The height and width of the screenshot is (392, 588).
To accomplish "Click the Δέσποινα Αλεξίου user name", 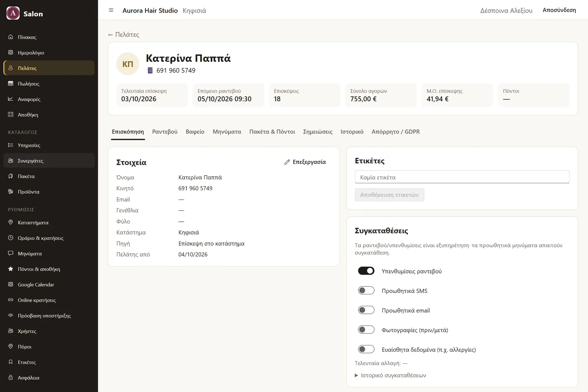I will coord(506,11).
